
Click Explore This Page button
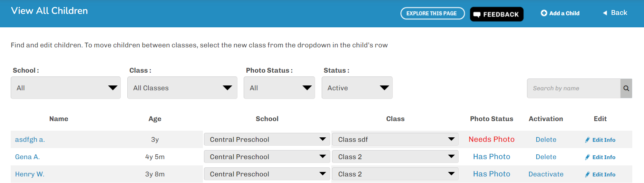click(x=432, y=13)
